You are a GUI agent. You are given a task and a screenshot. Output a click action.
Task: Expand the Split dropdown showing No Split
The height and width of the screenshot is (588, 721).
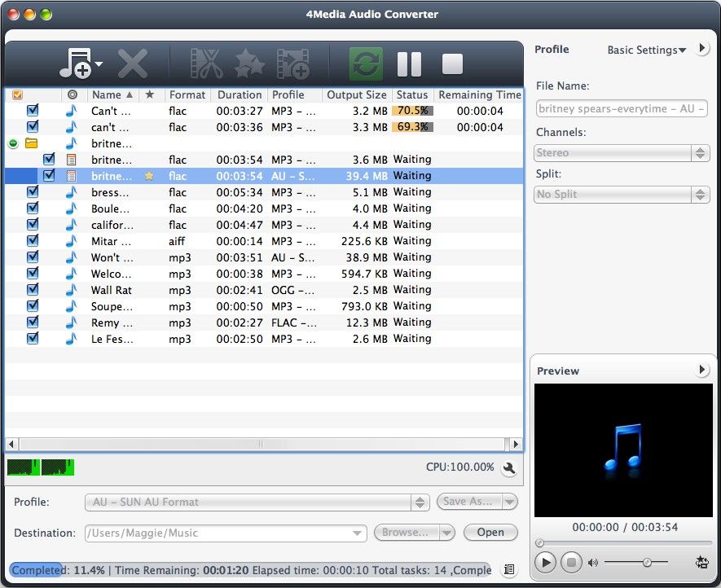tap(622, 195)
